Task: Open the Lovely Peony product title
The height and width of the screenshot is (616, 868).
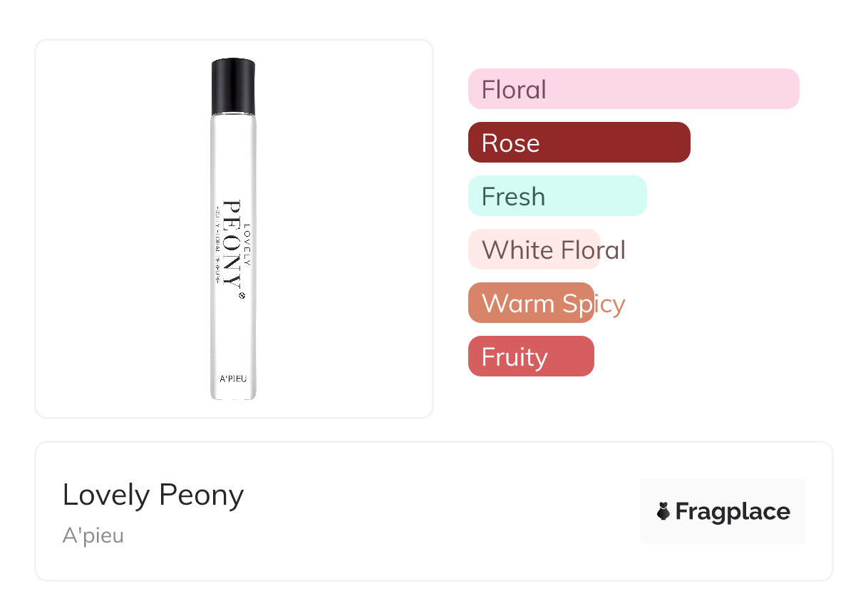Action: 153,495
